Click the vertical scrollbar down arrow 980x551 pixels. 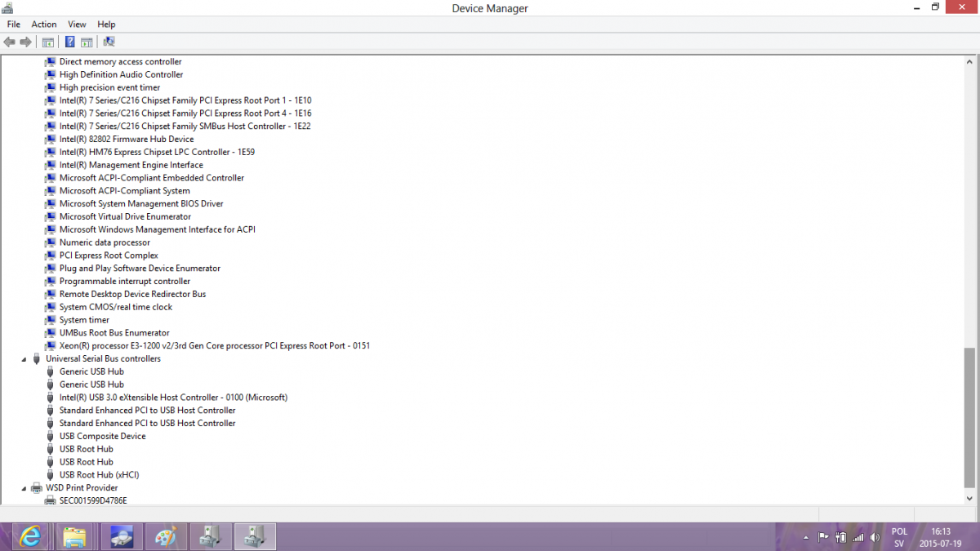pyautogui.click(x=969, y=499)
